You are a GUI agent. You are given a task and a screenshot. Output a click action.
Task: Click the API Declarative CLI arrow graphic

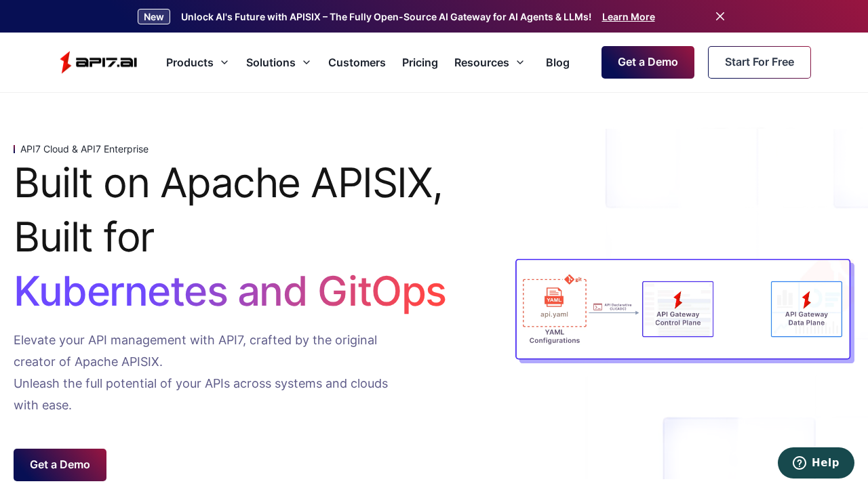coord(614,309)
